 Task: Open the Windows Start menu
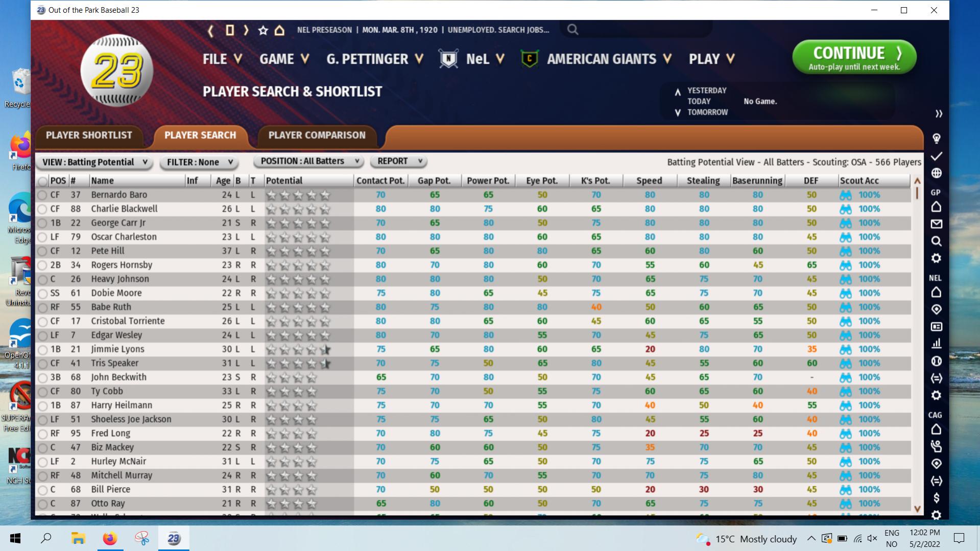(15, 538)
